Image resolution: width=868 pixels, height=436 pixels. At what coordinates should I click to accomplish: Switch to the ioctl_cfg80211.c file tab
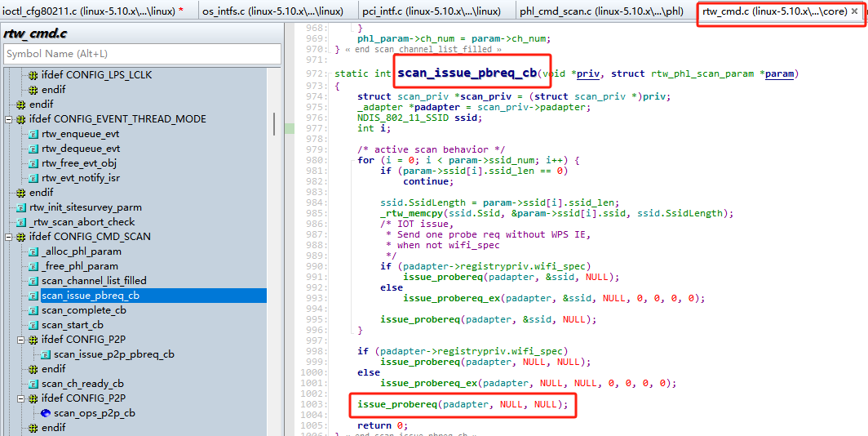pyautogui.click(x=93, y=11)
